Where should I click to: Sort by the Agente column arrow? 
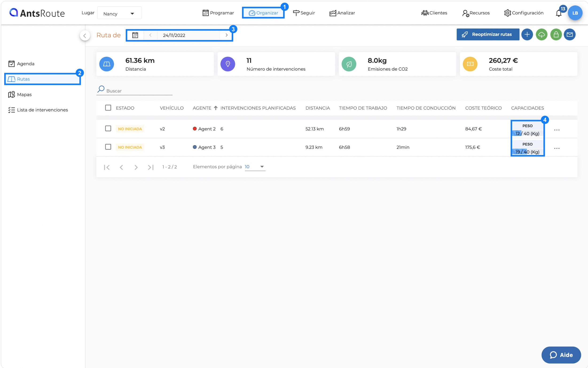[x=216, y=108]
